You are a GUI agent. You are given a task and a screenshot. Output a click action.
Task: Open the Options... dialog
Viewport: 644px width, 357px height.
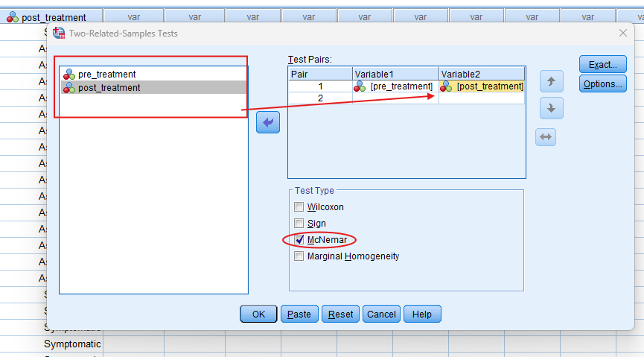pos(602,84)
